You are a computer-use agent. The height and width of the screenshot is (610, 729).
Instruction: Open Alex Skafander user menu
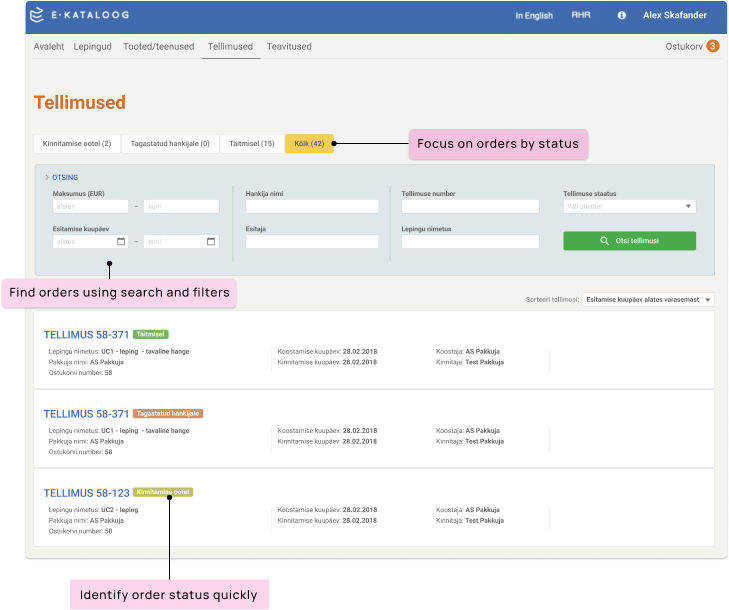[675, 15]
